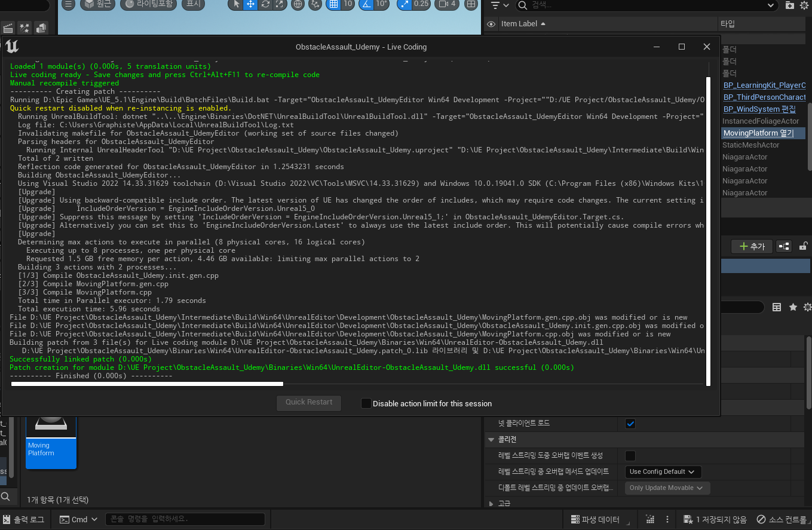Open BP_LearningKit_PlayerC type link
This screenshot has height=530, width=812.
pyautogui.click(x=764, y=85)
